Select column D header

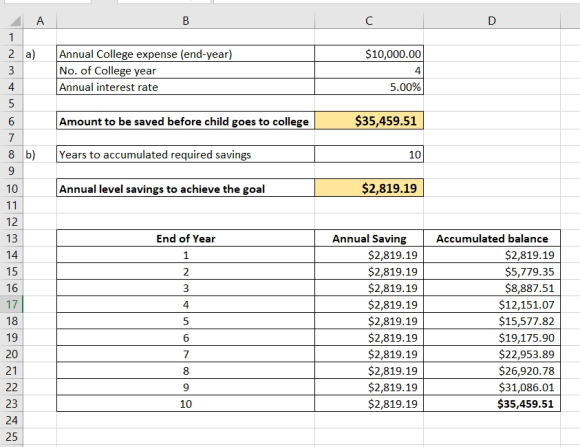[x=492, y=21]
